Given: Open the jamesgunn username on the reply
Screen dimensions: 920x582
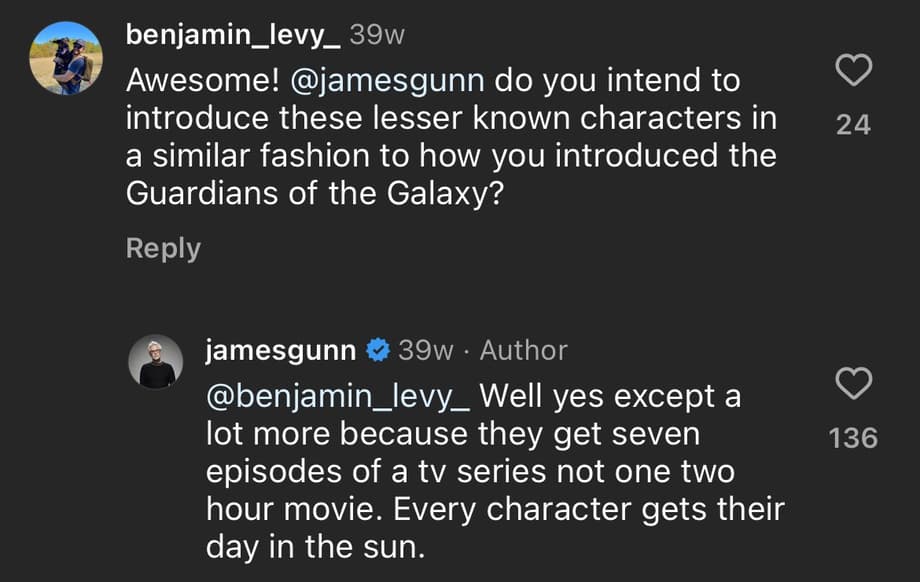Looking at the screenshot, I should pyautogui.click(x=280, y=350).
